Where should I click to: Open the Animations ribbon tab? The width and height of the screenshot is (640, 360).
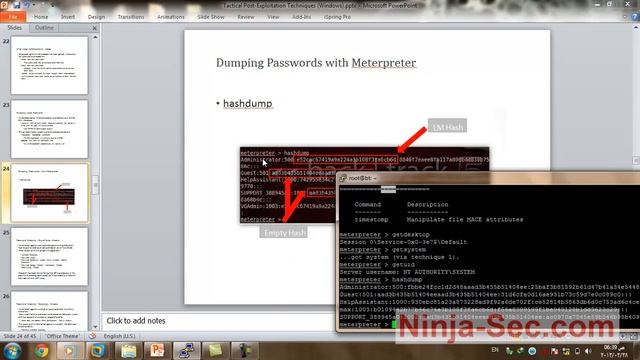(171, 17)
